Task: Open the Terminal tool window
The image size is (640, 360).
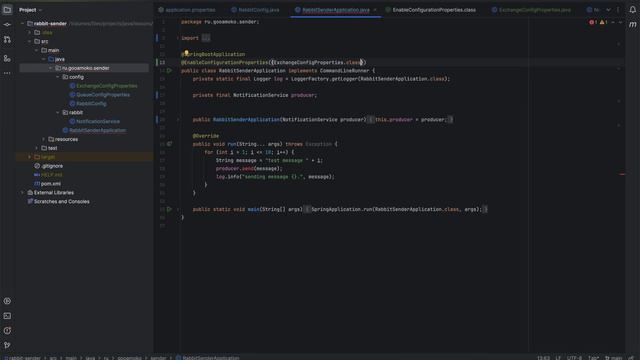Action: (7, 316)
